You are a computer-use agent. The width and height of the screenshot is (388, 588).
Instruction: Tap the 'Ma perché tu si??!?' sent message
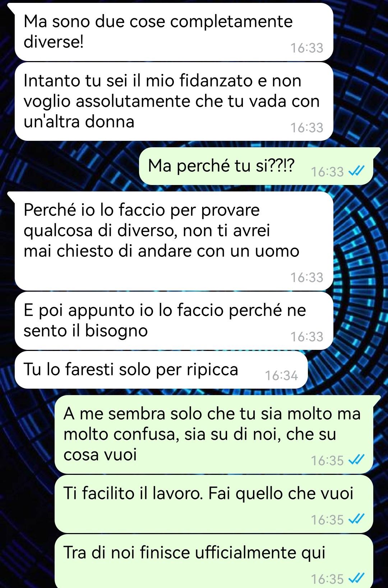(x=256, y=166)
